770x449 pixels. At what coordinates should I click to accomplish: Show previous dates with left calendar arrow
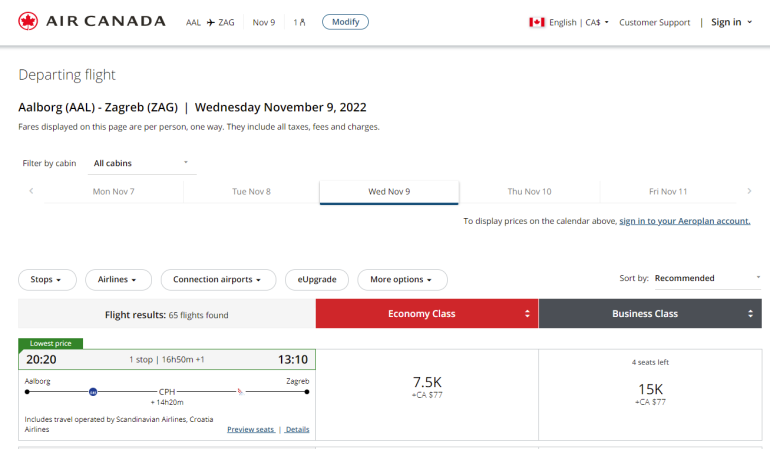click(31, 191)
